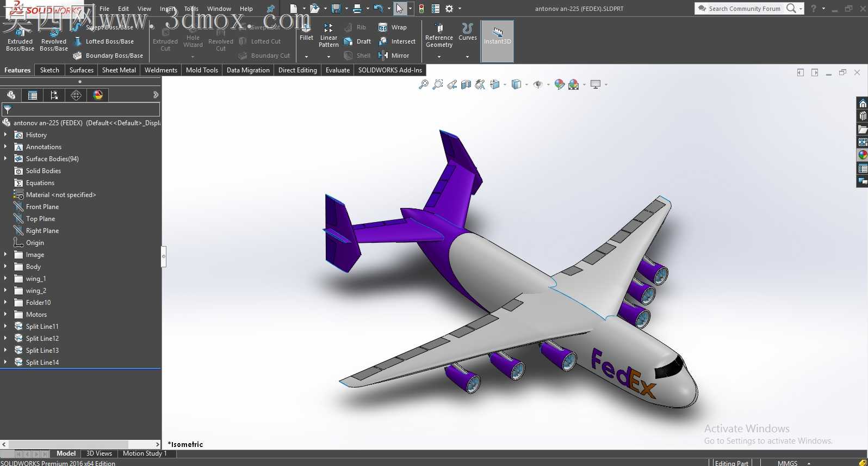
Task: Click the feature tree filter field
Action: pyautogui.click(x=80, y=109)
